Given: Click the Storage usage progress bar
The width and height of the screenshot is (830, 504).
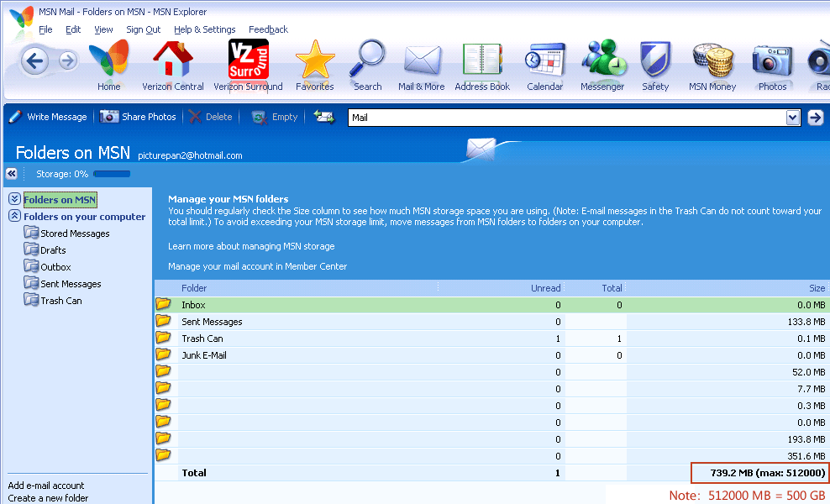Looking at the screenshot, I should tap(112, 174).
